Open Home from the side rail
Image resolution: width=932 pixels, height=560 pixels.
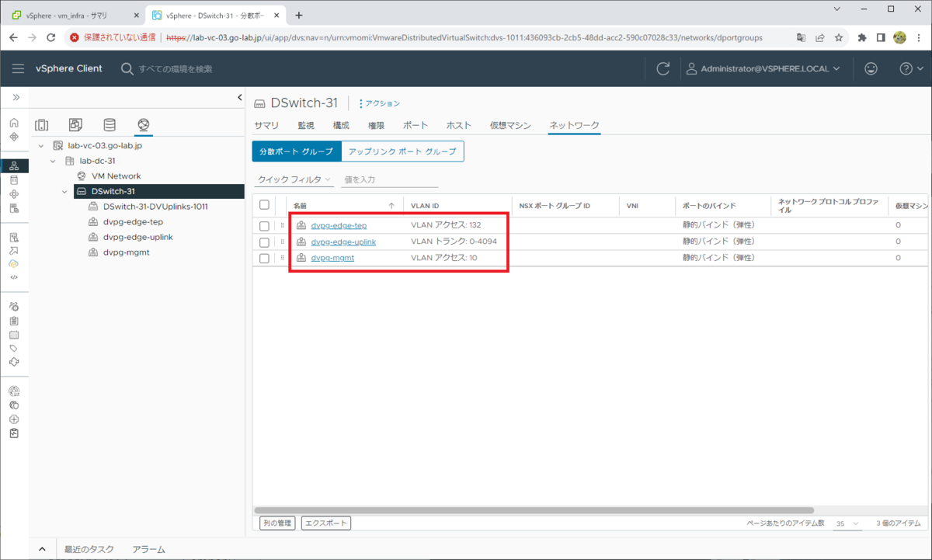point(14,123)
